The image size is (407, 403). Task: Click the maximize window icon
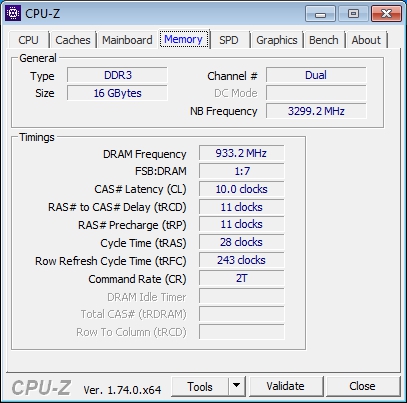coord(353,14)
